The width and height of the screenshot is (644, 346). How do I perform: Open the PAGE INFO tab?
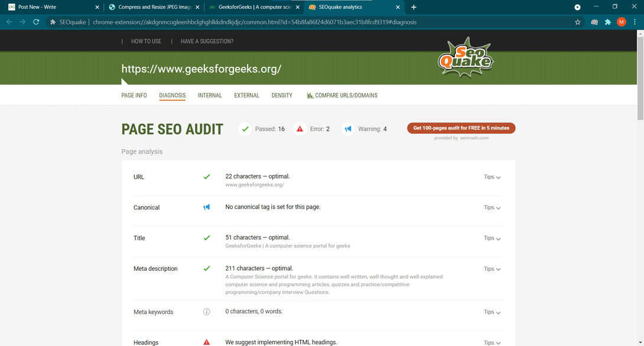[x=134, y=95]
